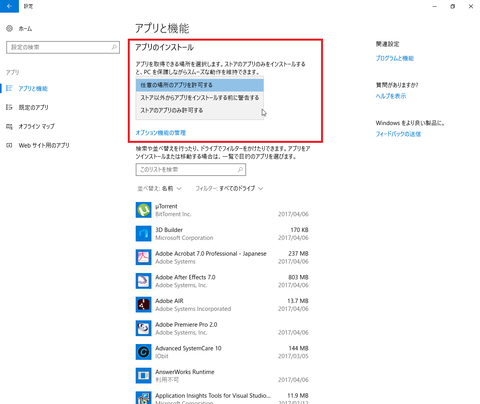480x404 pixels.
Task: Click the back arrow in title bar
Action: pyautogui.click(x=9, y=6)
